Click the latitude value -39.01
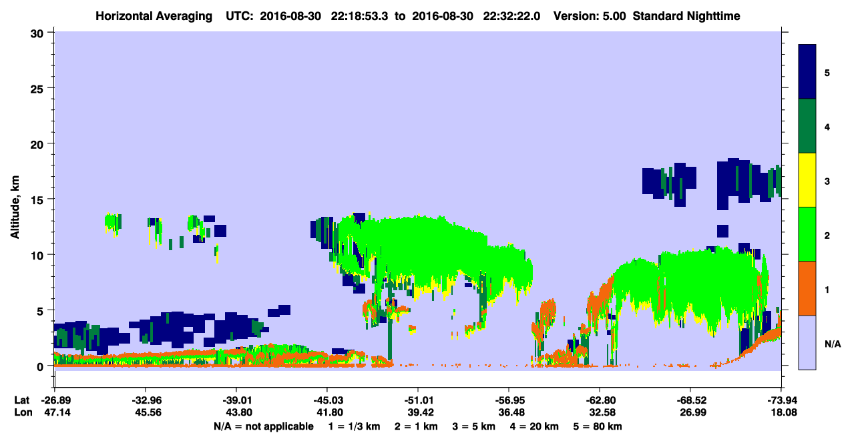The height and width of the screenshot is (445, 868). coord(236,400)
